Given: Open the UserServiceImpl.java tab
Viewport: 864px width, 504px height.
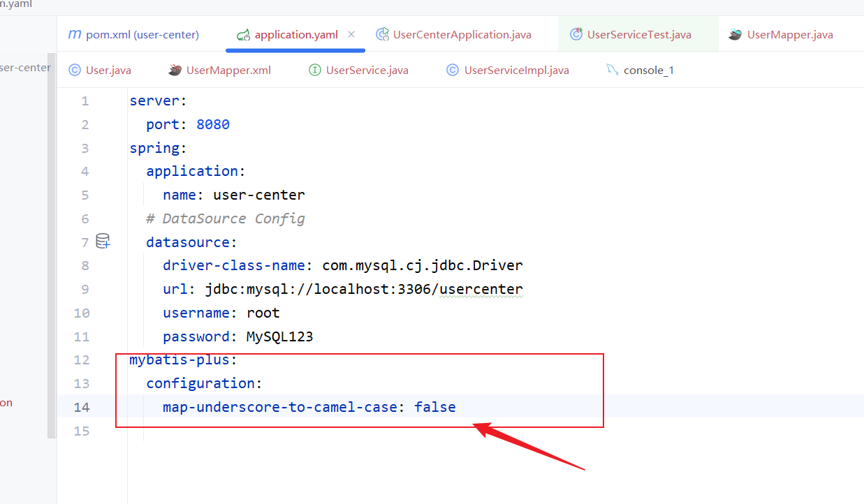Looking at the screenshot, I should click(x=516, y=70).
